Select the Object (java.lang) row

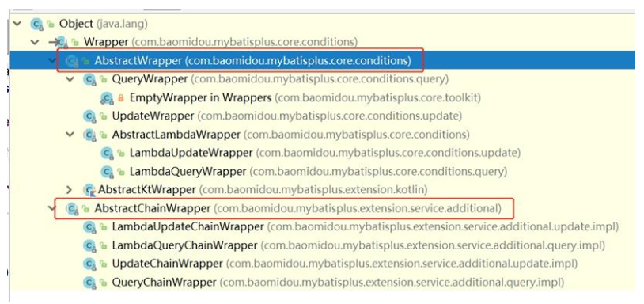pos(322,24)
